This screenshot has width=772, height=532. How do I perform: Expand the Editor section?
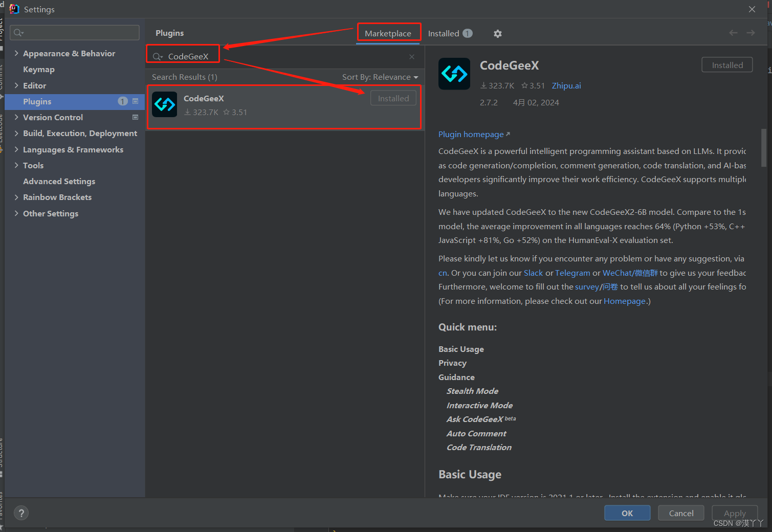16,85
